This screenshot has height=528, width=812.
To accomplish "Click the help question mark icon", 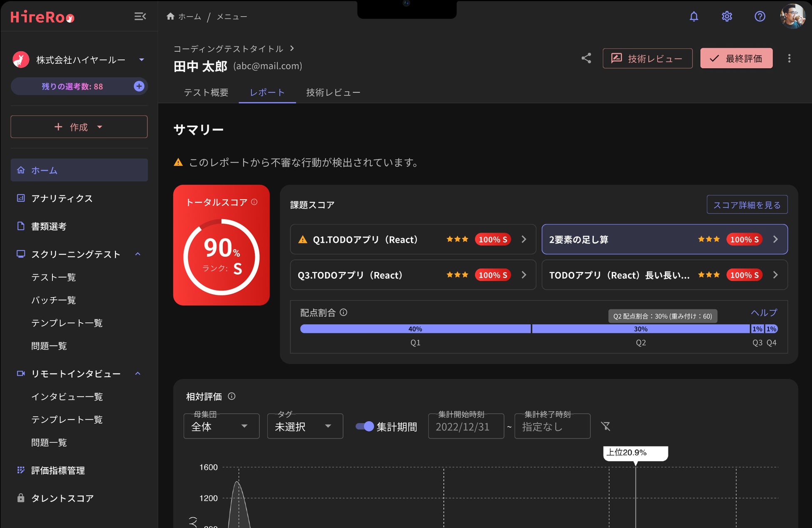I will 760,17.
